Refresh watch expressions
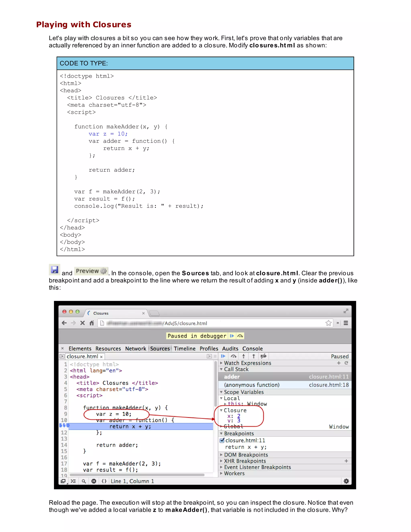 pyautogui.click(x=346, y=363)
